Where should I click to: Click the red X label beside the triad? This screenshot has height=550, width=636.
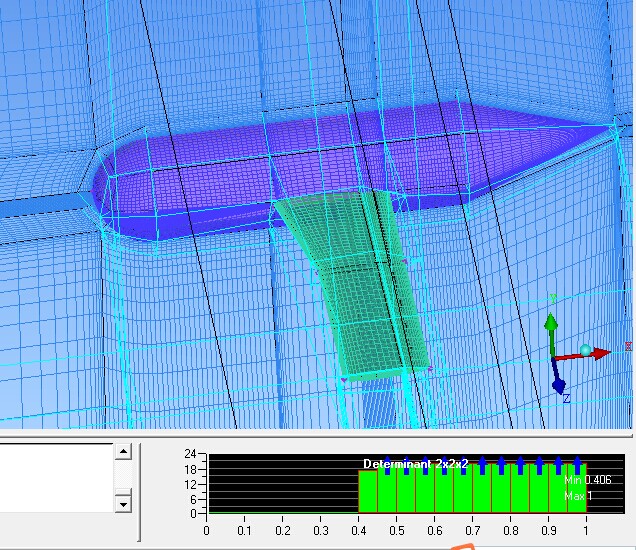628,347
